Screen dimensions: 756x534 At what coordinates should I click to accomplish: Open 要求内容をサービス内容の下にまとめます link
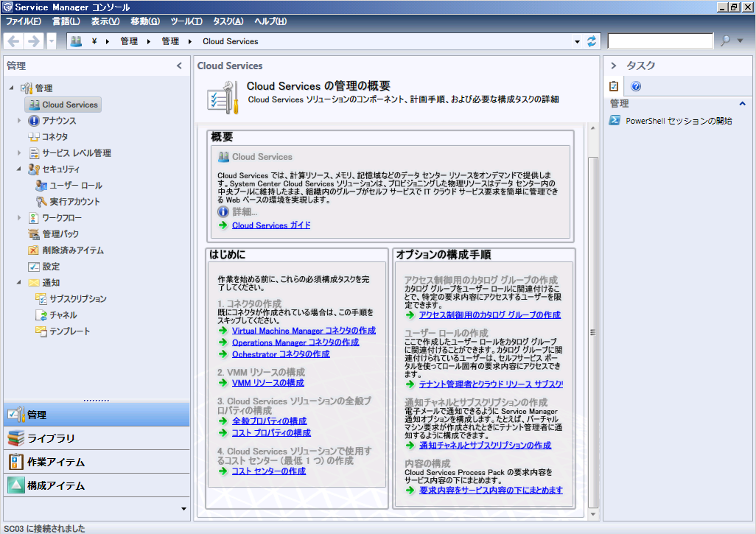[491, 490]
